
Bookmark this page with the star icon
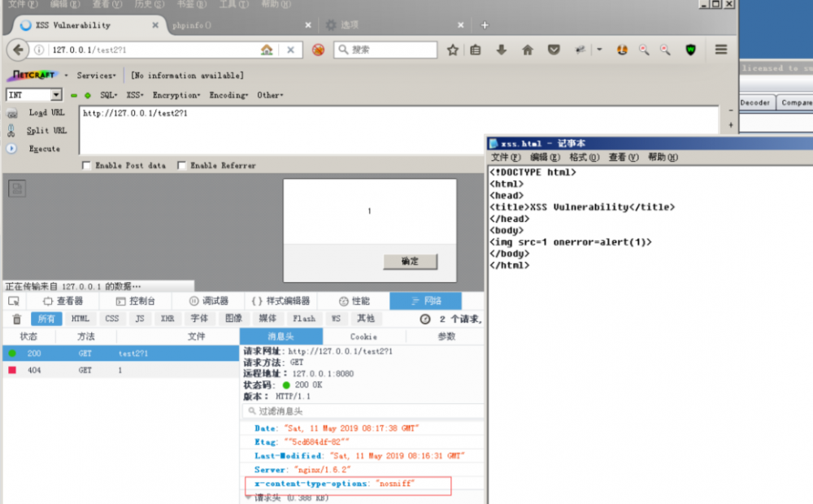[x=453, y=50]
